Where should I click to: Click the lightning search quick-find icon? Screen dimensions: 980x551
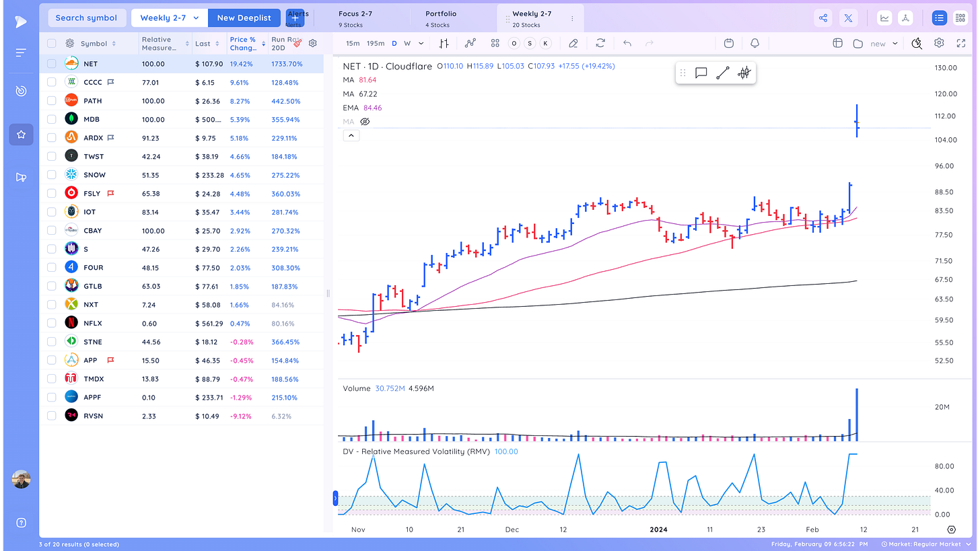[917, 43]
